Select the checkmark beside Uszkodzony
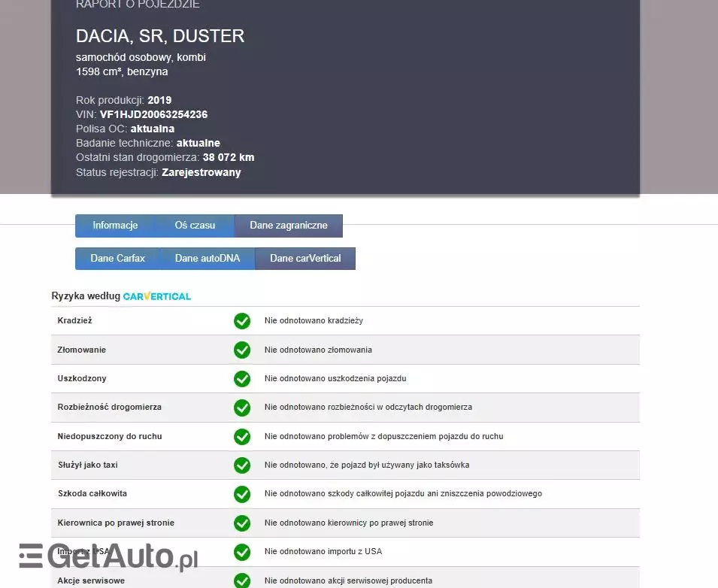This screenshot has width=718, height=588. coord(242,379)
